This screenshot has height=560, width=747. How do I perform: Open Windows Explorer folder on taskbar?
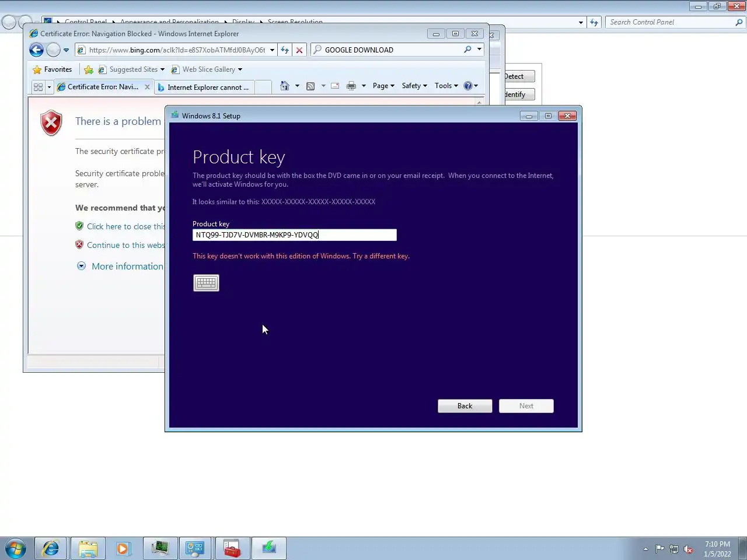[88, 548]
